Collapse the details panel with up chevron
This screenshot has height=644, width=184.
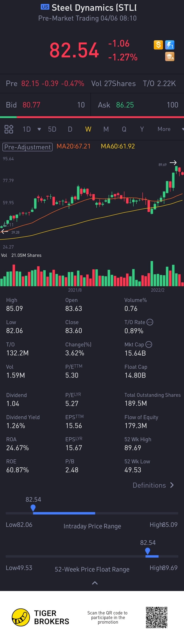tap(95, 583)
